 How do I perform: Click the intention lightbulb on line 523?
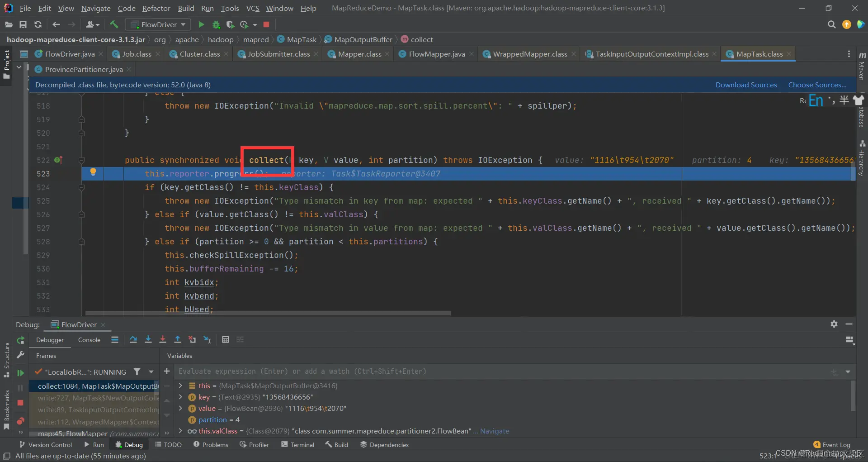click(93, 172)
